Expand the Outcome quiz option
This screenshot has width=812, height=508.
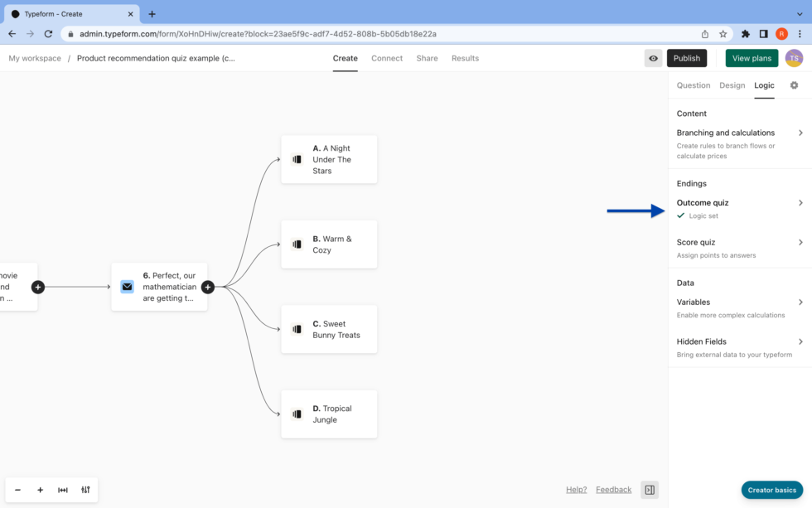(x=739, y=203)
